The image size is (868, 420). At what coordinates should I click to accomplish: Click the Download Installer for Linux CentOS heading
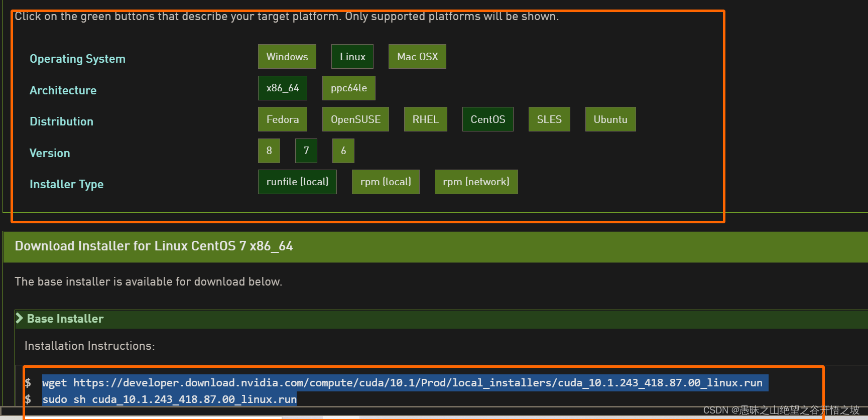(x=154, y=246)
